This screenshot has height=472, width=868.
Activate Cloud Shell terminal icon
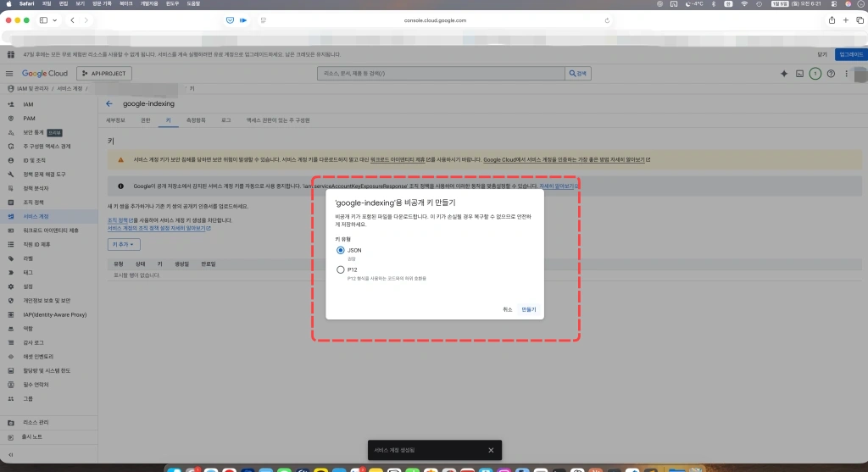point(798,74)
